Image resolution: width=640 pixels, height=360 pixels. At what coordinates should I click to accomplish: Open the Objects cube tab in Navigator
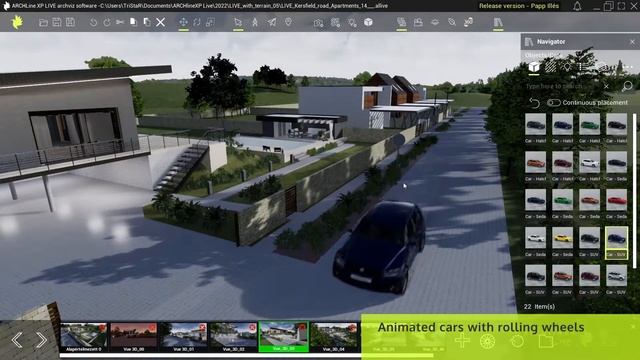pyautogui.click(x=534, y=67)
